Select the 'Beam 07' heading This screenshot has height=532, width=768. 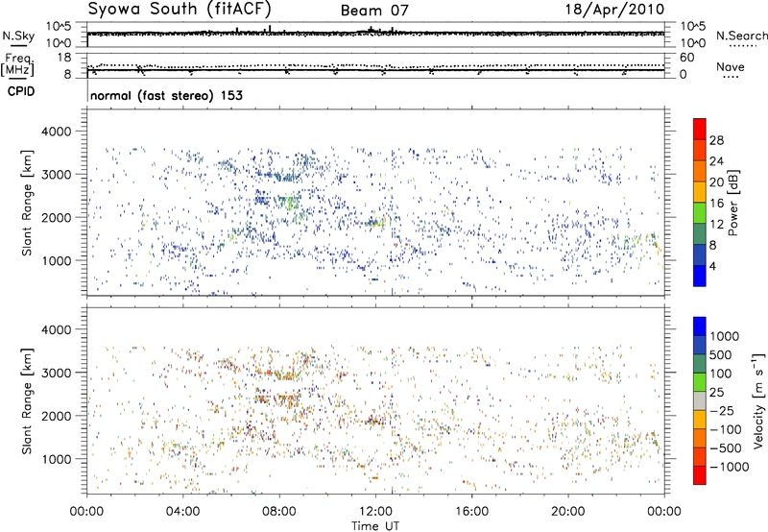[374, 10]
